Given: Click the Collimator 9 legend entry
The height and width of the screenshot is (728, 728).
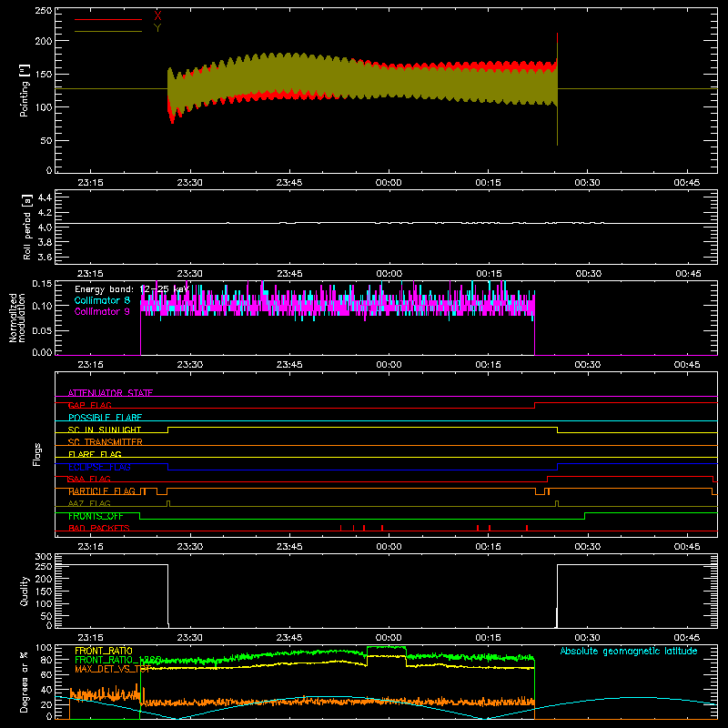Looking at the screenshot, I should tap(102, 311).
